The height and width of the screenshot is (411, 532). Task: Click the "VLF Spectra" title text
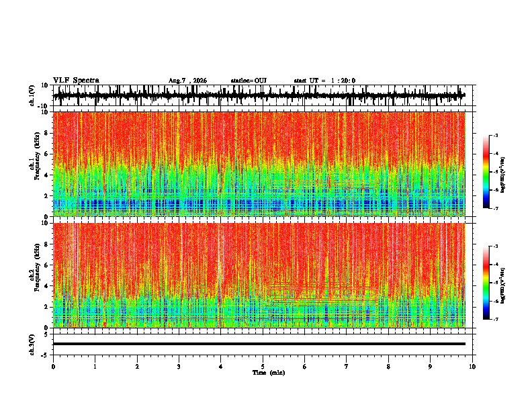point(76,81)
